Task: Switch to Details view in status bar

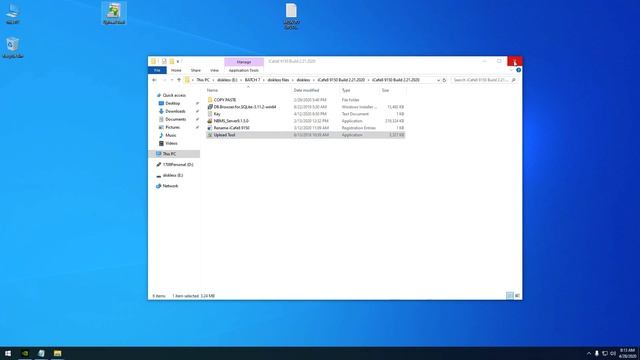Action: (510, 296)
